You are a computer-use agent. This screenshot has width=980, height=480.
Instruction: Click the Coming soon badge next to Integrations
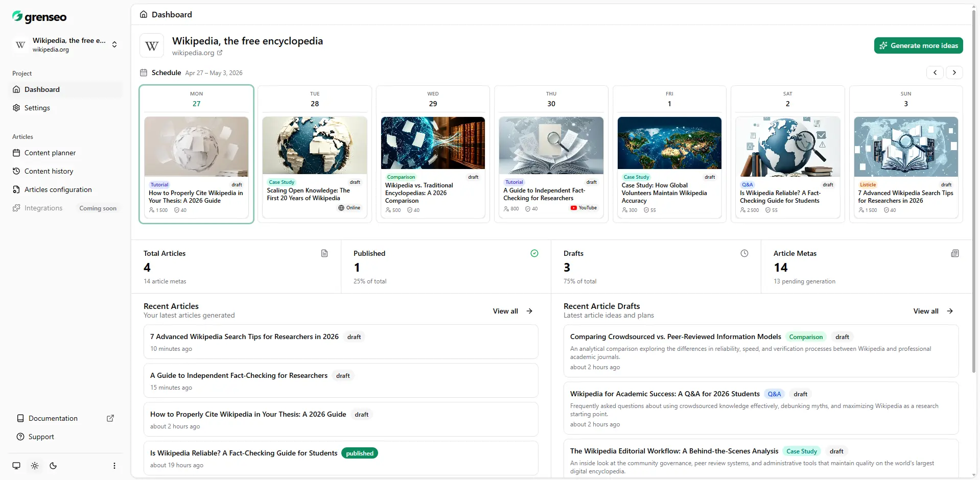tap(98, 208)
